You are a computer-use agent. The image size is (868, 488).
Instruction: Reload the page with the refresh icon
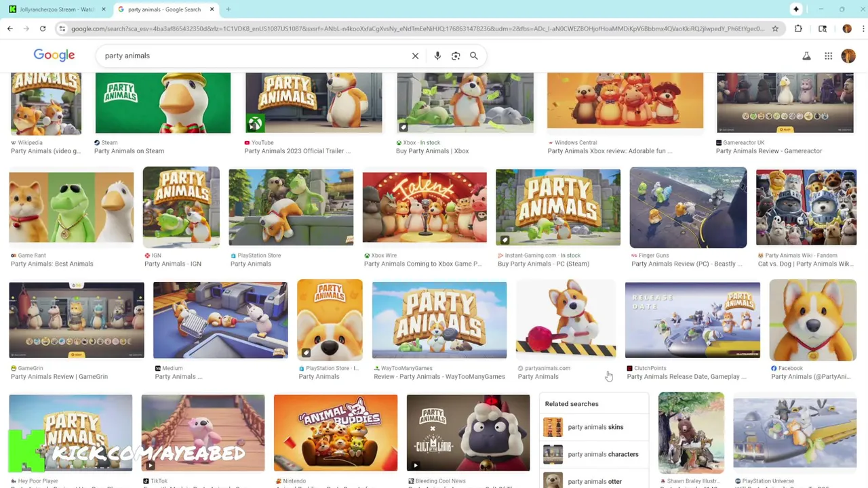tap(43, 28)
